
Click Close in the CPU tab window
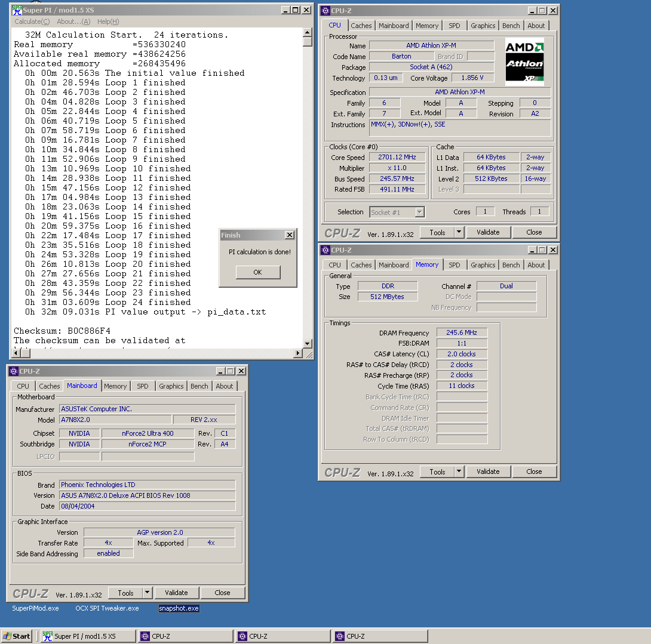click(x=535, y=232)
